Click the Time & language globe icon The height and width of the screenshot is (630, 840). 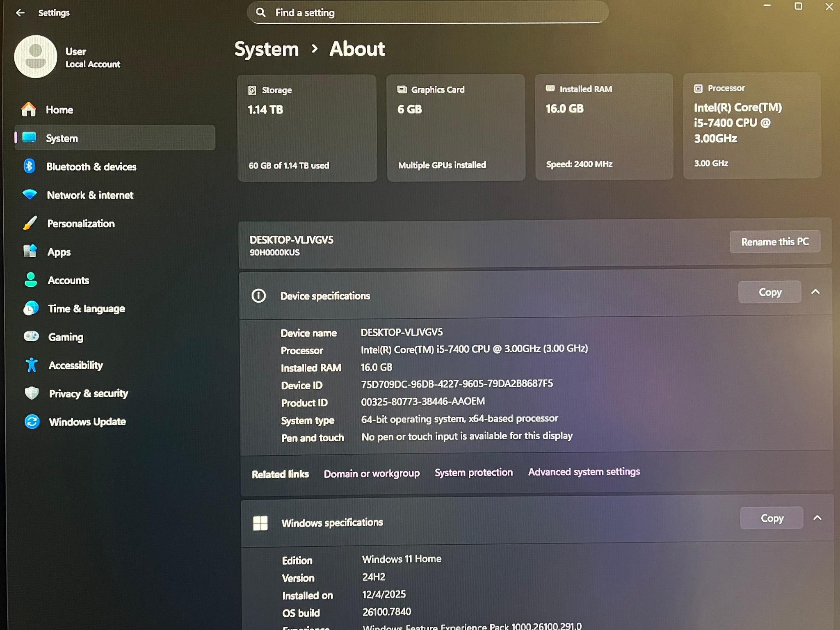31,308
